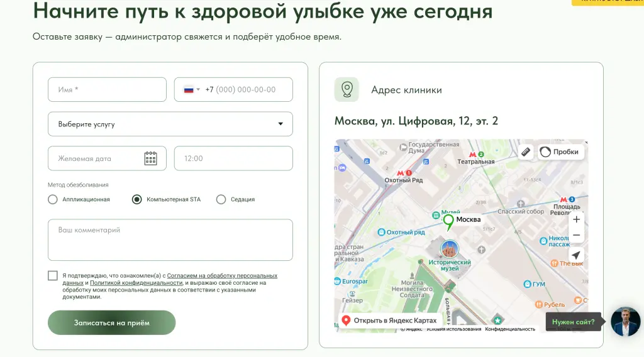Click the "Могила Неизвестного Солдата" monument marker
Image resolution: width=644 pixels, height=357 pixels.
click(x=412, y=276)
